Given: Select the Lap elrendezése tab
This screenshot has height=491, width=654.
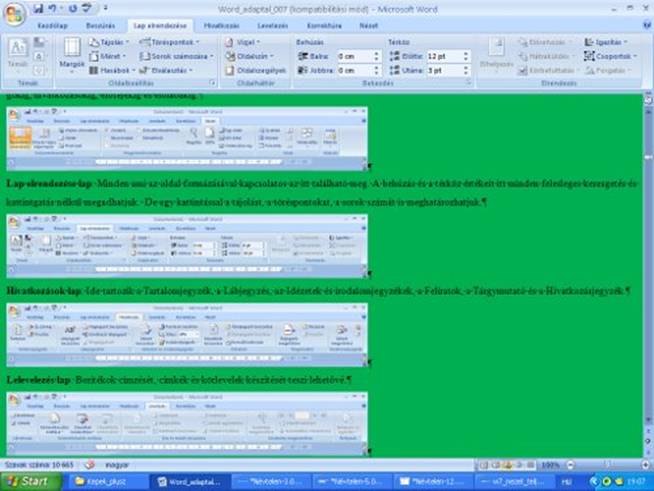Looking at the screenshot, I should (160, 26).
